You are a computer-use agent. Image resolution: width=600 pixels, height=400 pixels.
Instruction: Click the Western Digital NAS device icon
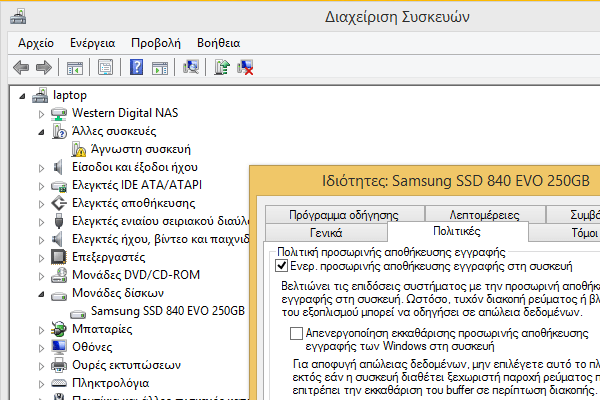coord(59,114)
